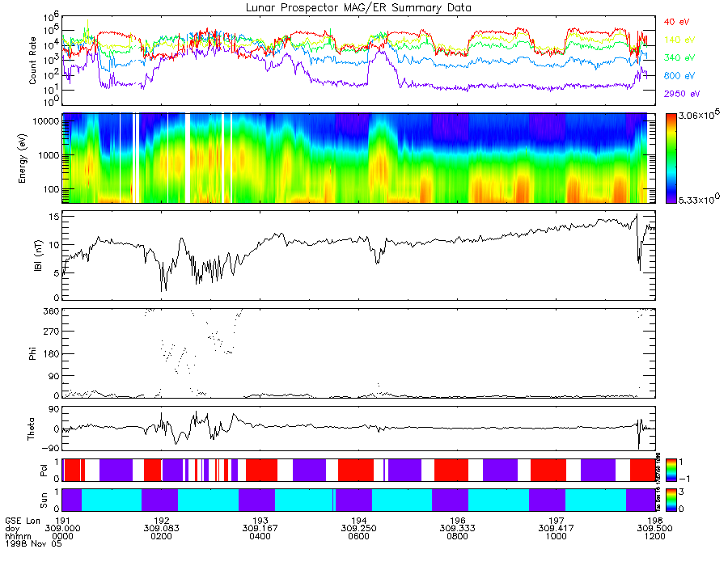
Task: Click day-of-year value '309.417'
Action: (x=557, y=529)
